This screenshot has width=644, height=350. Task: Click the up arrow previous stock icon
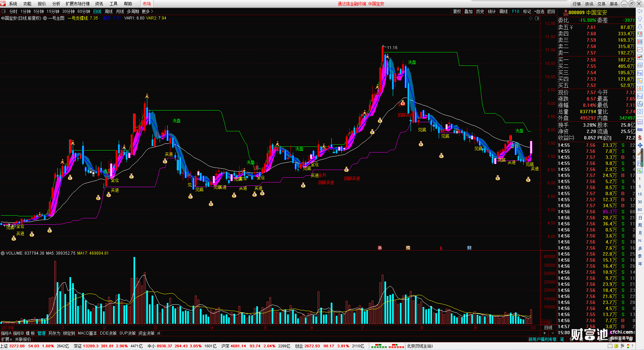tap(640, 19)
